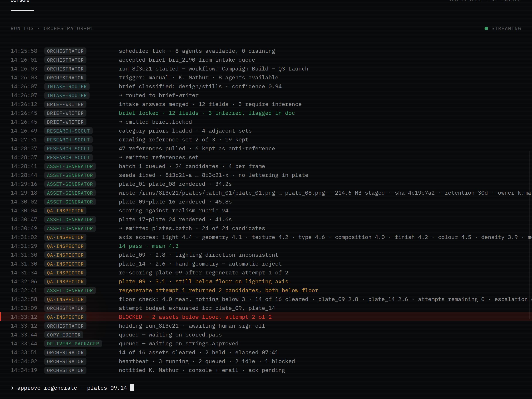Select '14 of 16 assets cleared · 2 held' line
The width and height of the screenshot is (532, 399).
coord(198,353)
